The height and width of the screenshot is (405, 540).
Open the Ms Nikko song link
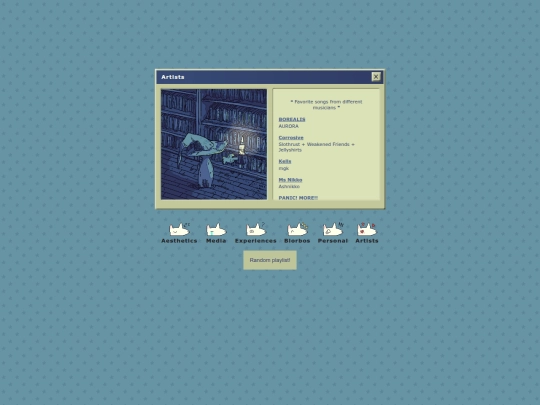pyautogui.click(x=290, y=180)
